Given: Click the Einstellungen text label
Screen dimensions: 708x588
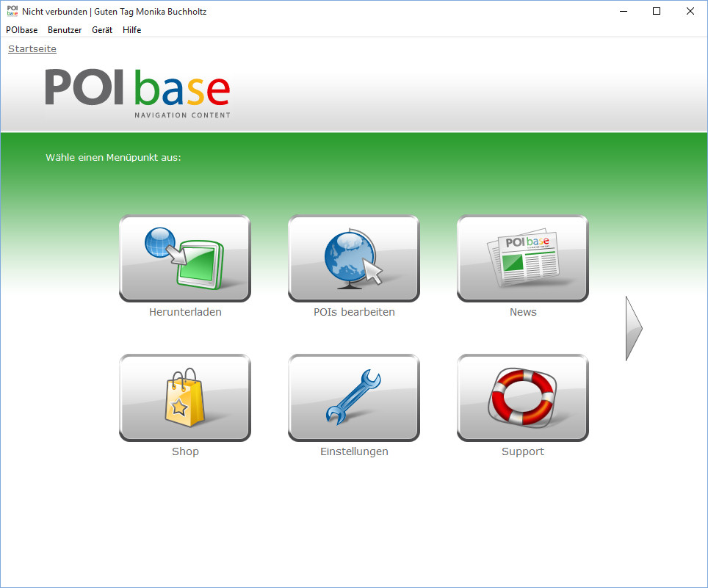Looking at the screenshot, I should pos(354,451).
